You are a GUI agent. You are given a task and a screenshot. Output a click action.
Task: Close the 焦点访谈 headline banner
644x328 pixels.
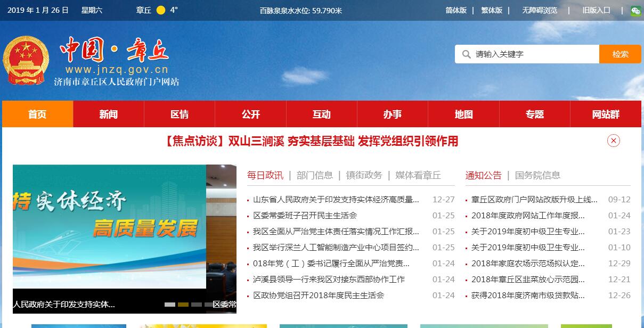tap(613, 141)
